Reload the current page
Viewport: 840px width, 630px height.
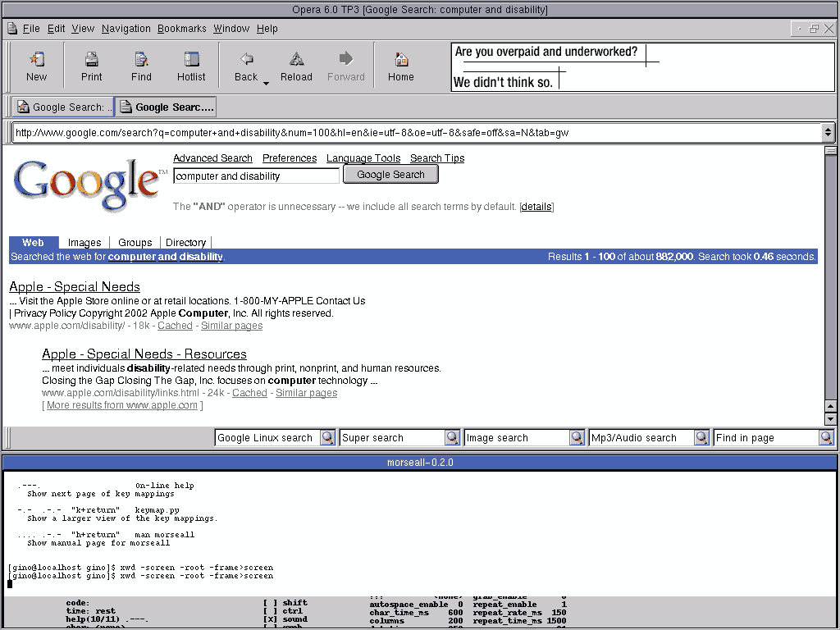click(x=296, y=60)
